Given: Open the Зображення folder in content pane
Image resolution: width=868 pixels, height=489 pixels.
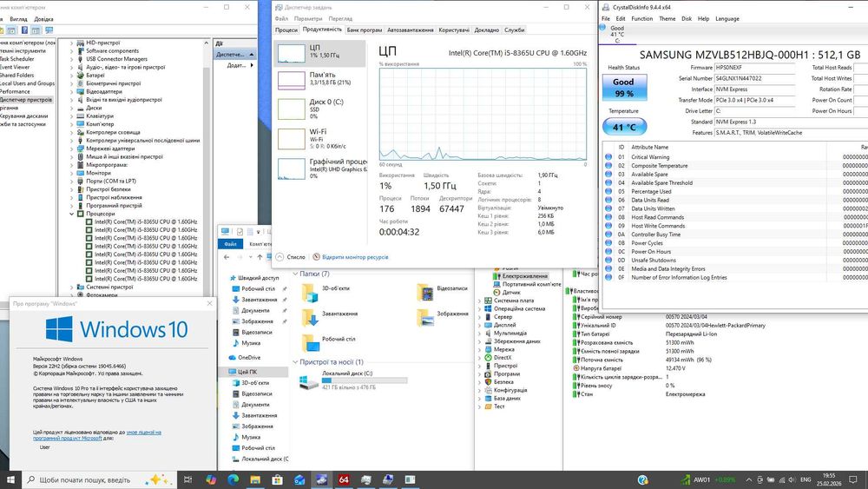Looking at the screenshot, I should coord(442,317).
